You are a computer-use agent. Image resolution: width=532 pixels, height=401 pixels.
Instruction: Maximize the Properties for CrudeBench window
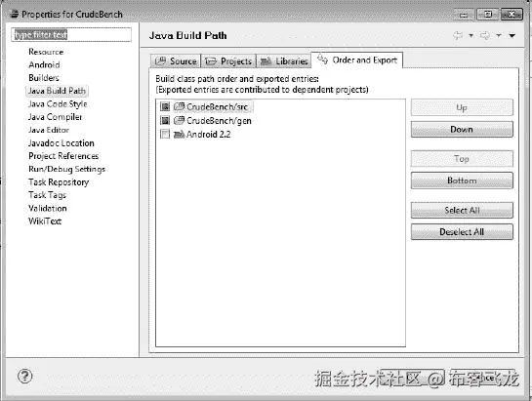point(487,15)
